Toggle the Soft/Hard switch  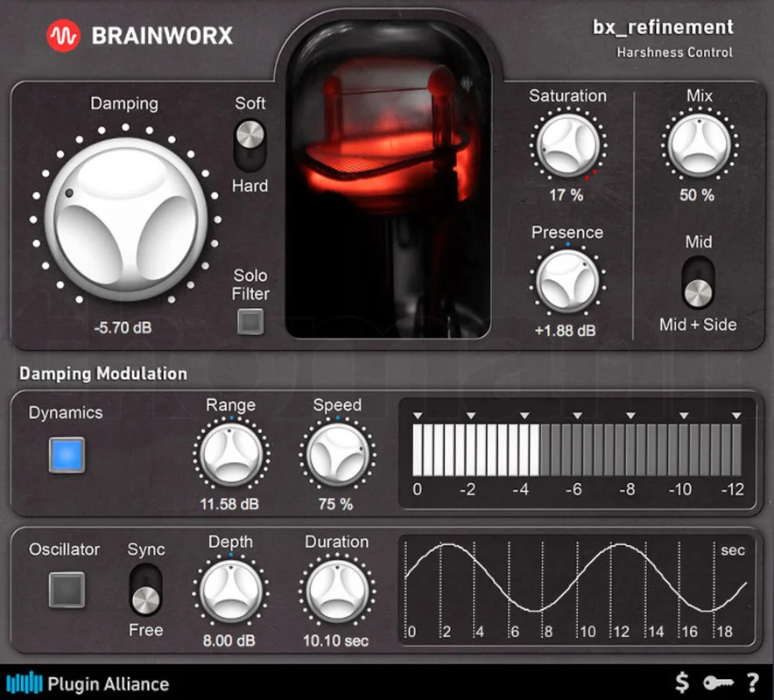point(250,145)
